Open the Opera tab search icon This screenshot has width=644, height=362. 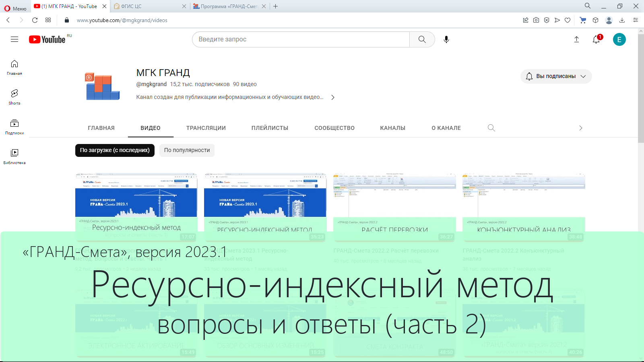(x=588, y=6)
